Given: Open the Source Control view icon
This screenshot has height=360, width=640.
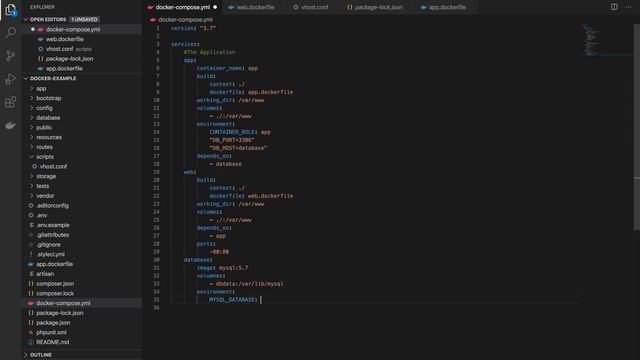Looking at the screenshot, I should [x=11, y=56].
